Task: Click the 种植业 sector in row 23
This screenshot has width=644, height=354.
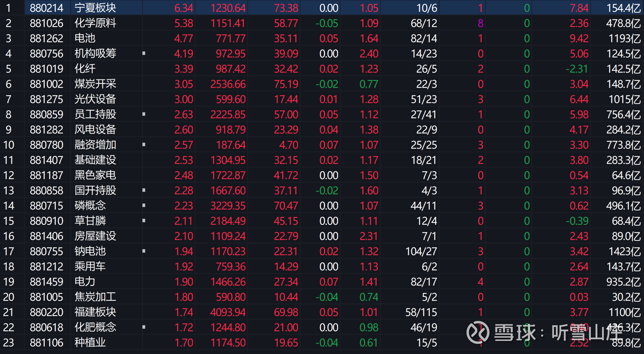Action: point(90,343)
